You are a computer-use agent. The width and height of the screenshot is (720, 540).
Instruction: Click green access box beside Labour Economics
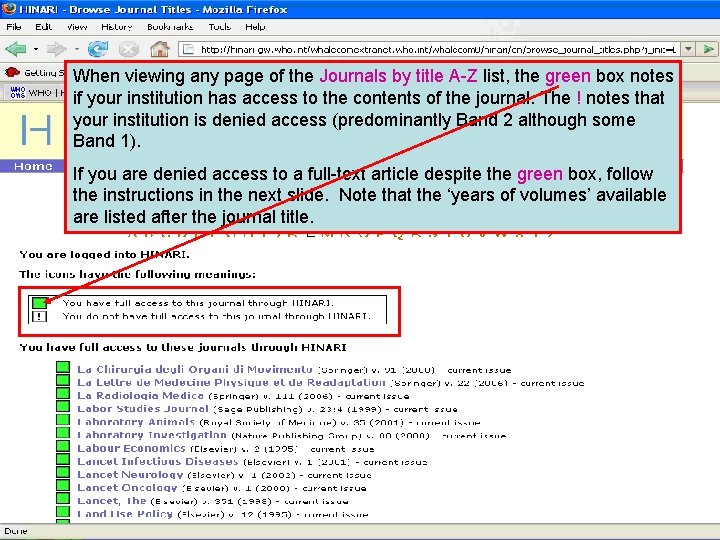63,446
